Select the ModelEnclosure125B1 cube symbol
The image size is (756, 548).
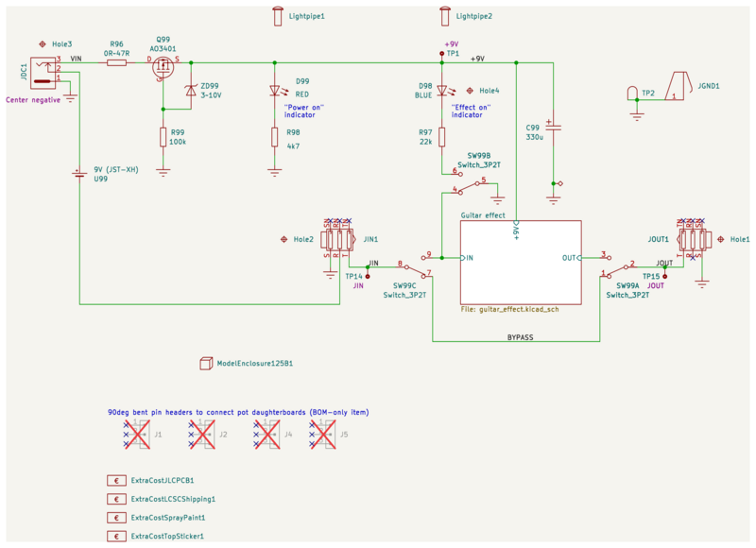pyautogui.click(x=206, y=364)
